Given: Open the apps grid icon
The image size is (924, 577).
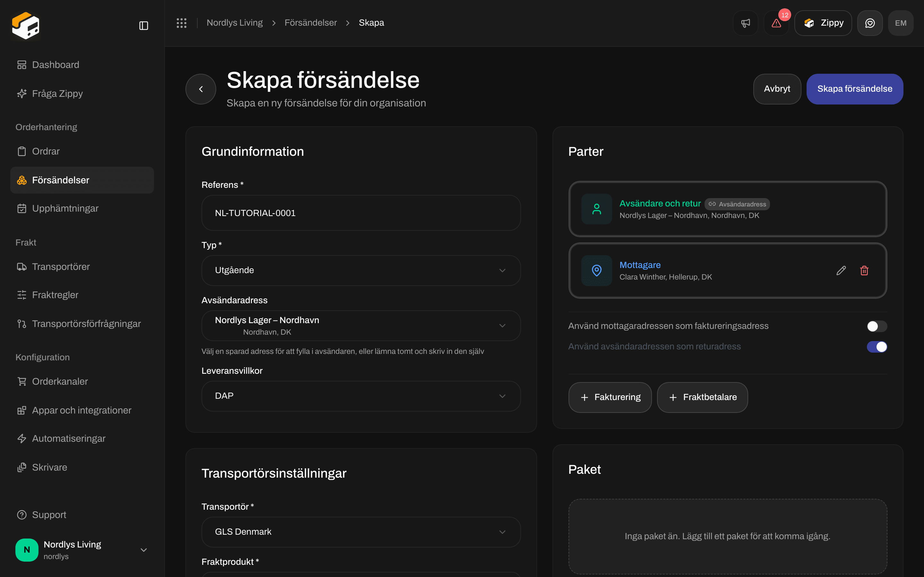Looking at the screenshot, I should pos(181,23).
